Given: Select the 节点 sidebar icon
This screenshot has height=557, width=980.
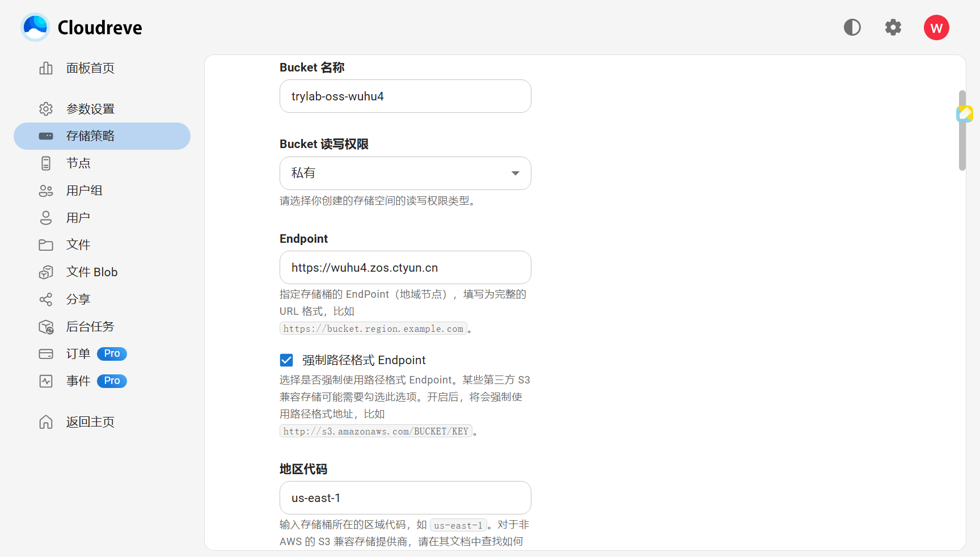Looking at the screenshot, I should click(78, 163).
